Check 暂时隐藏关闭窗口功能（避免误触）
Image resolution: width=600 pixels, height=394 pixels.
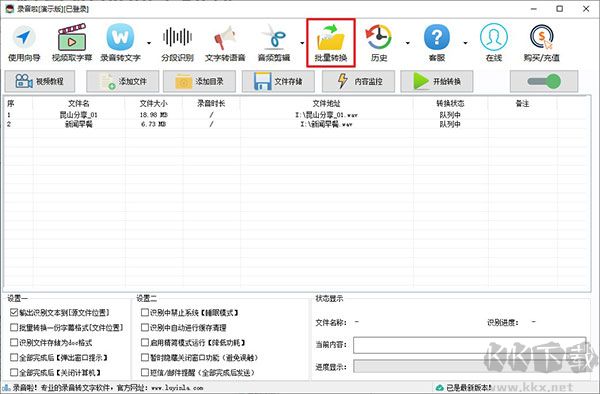point(145,357)
